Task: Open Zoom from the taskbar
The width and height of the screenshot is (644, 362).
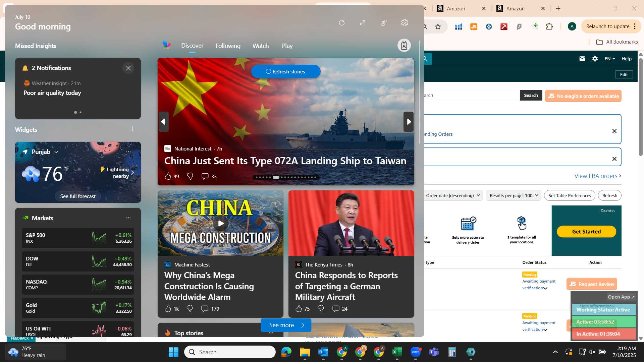Action: pyautogui.click(x=416, y=352)
